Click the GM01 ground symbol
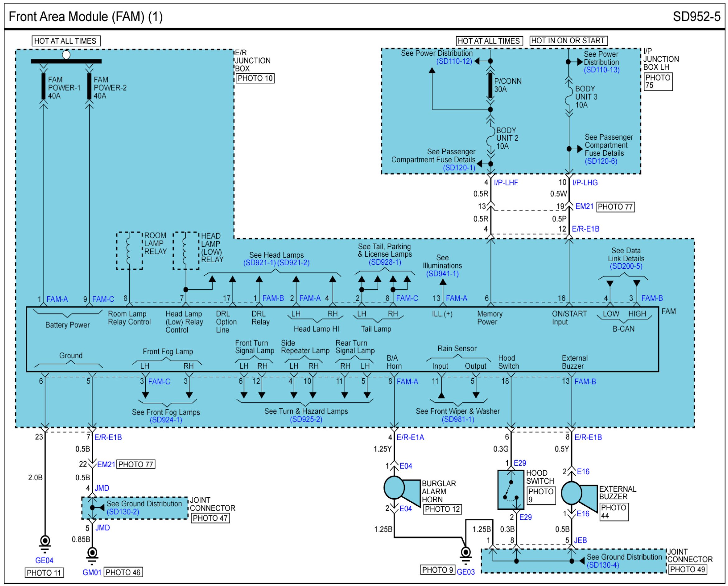Image resolution: width=728 pixels, height=586 pixels. [x=92, y=554]
